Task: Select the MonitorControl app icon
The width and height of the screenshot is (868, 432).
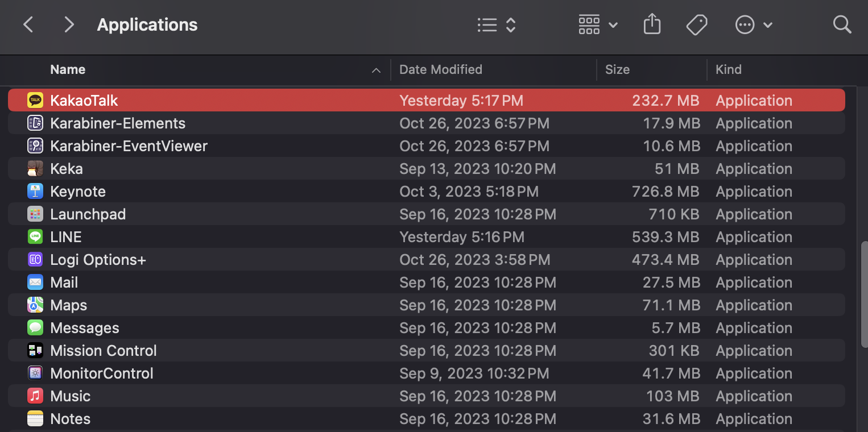Action: click(x=35, y=373)
